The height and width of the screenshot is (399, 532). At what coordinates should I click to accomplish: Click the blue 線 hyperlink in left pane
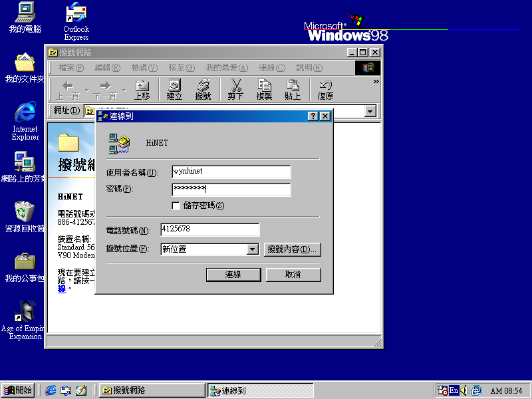pos(62,289)
